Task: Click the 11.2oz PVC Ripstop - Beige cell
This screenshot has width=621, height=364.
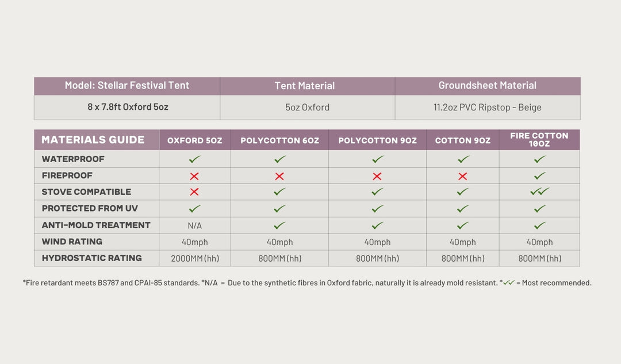Action: pos(488,108)
